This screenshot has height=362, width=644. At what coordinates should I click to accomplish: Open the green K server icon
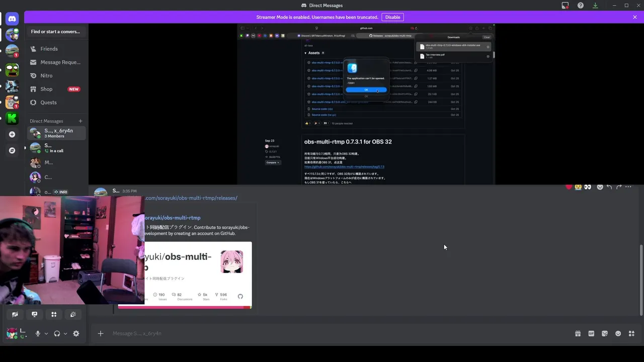(12, 119)
